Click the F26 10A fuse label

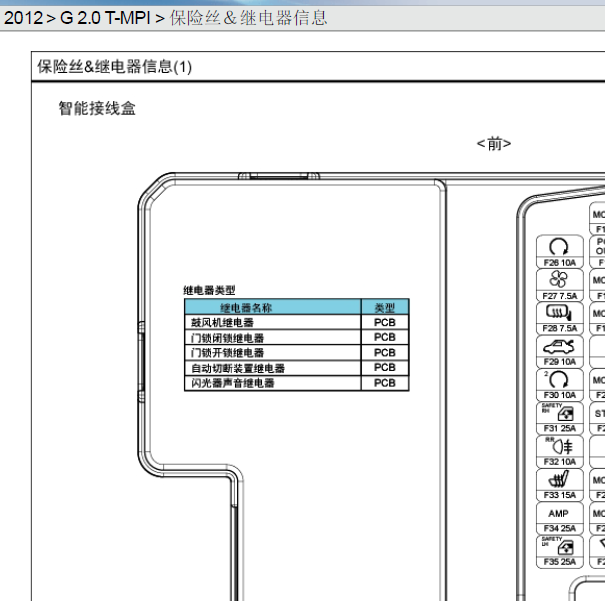[559, 263]
